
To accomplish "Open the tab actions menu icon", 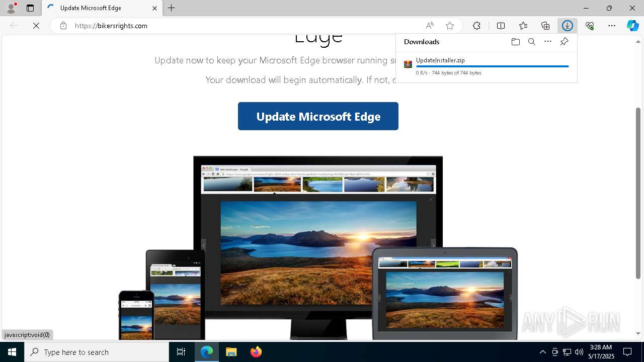I will coord(30,8).
